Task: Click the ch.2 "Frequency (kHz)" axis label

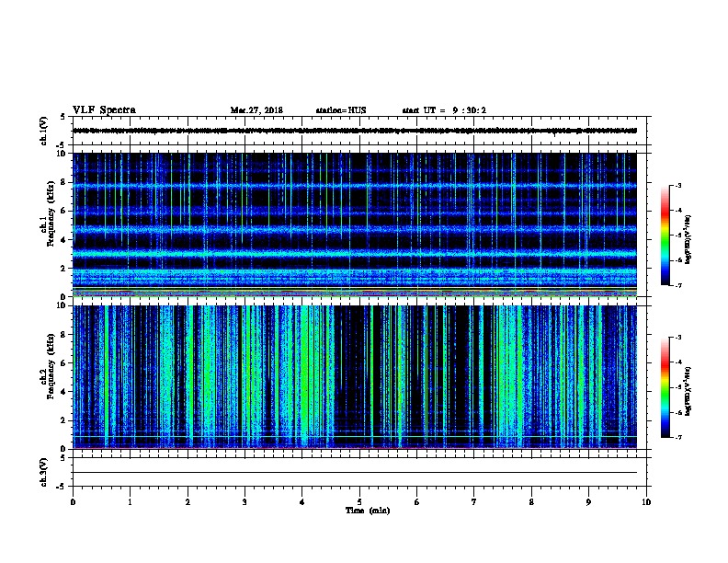Action: [x=51, y=366]
